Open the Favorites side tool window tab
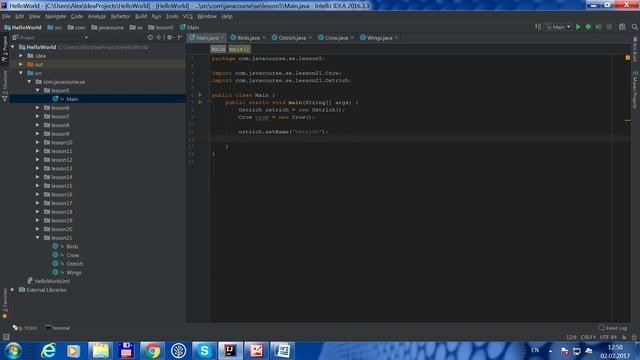Viewport: 640px width, 360px height. pyautogui.click(x=4, y=304)
